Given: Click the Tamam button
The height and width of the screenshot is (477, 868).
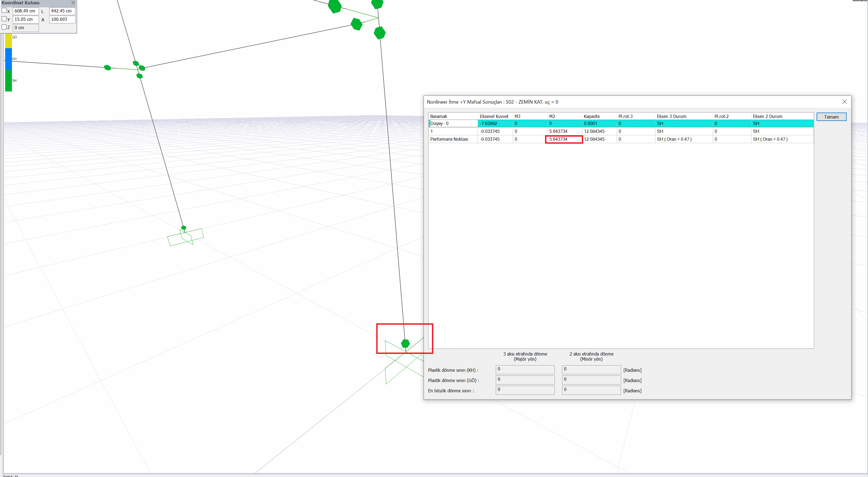Looking at the screenshot, I should pos(831,117).
